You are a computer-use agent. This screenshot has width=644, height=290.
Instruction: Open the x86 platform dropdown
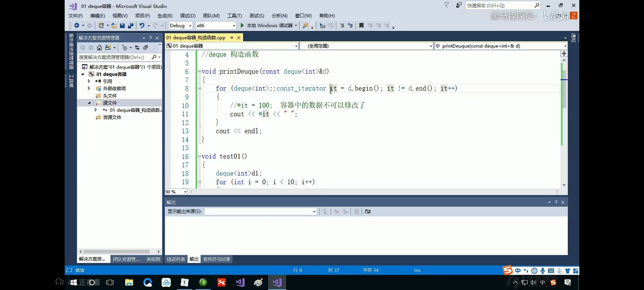point(234,26)
